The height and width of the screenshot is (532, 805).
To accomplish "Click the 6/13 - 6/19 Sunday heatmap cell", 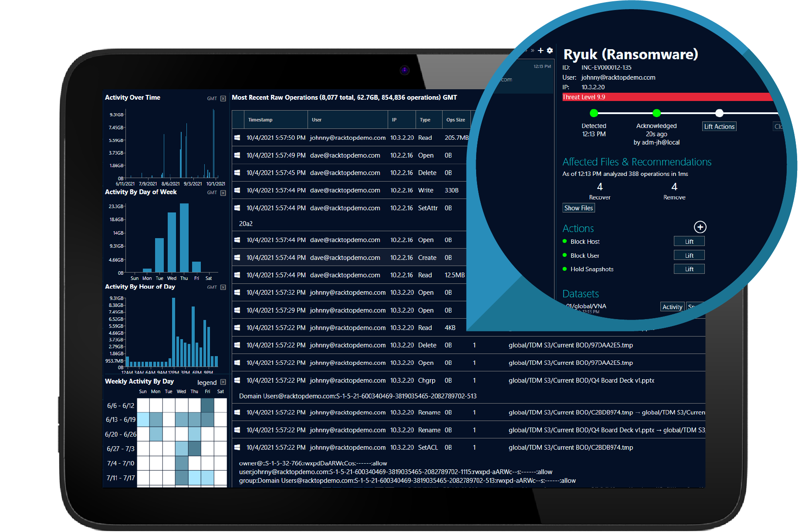I will click(143, 420).
